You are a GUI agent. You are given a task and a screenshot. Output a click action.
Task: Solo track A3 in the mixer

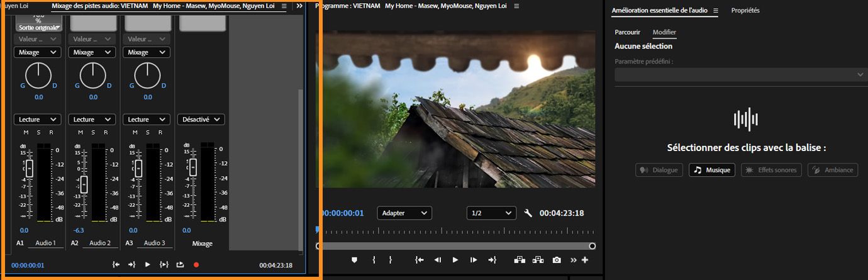point(148,133)
